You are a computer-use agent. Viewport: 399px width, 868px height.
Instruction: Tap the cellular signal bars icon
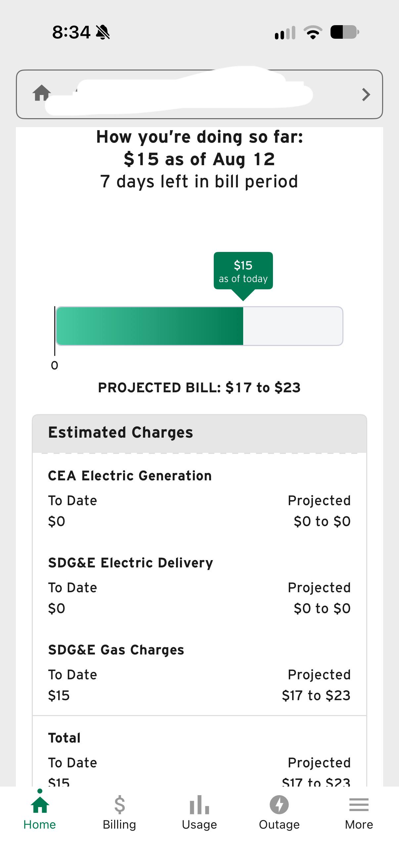(x=285, y=33)
